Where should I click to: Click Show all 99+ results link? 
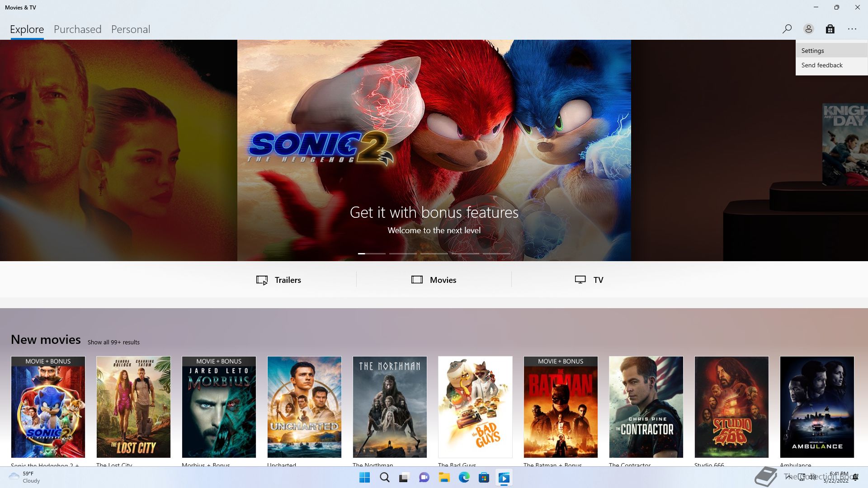click(113, 342)
